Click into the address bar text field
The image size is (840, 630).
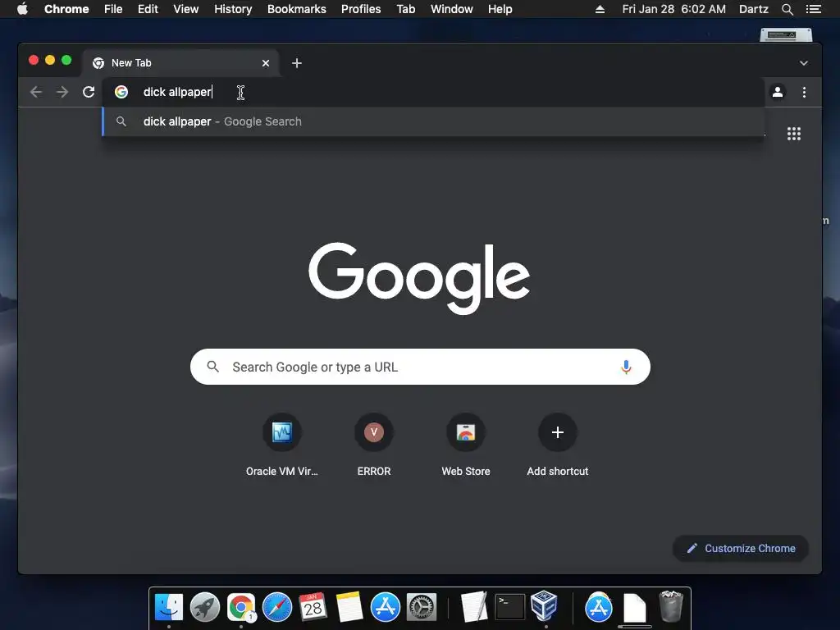click(433, 92)
